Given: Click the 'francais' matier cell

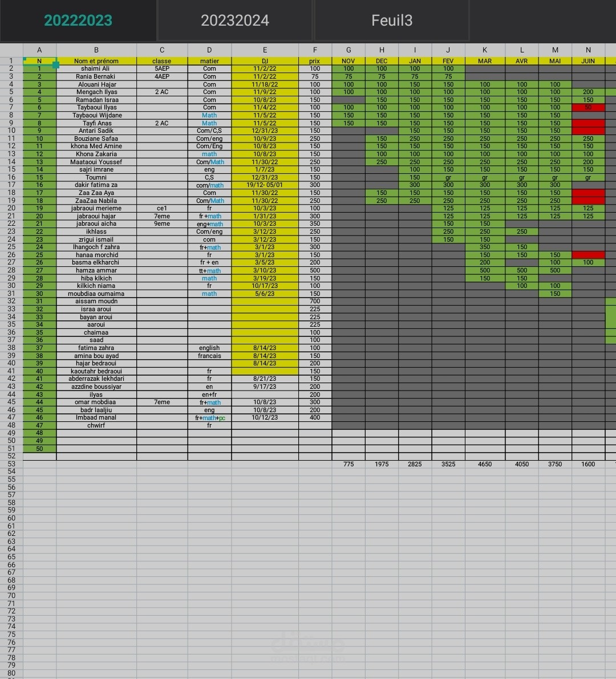Looking at the screenshot, I should (209, 356).
